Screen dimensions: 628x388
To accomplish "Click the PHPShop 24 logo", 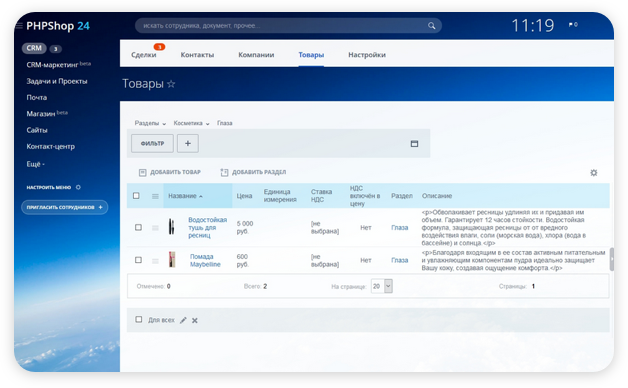I will (58, 26).
